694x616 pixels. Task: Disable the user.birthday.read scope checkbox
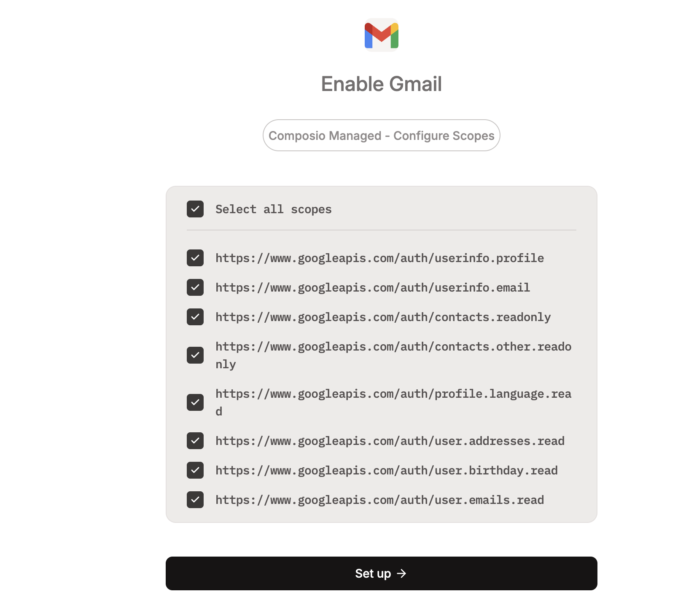[x=195, y=470]
